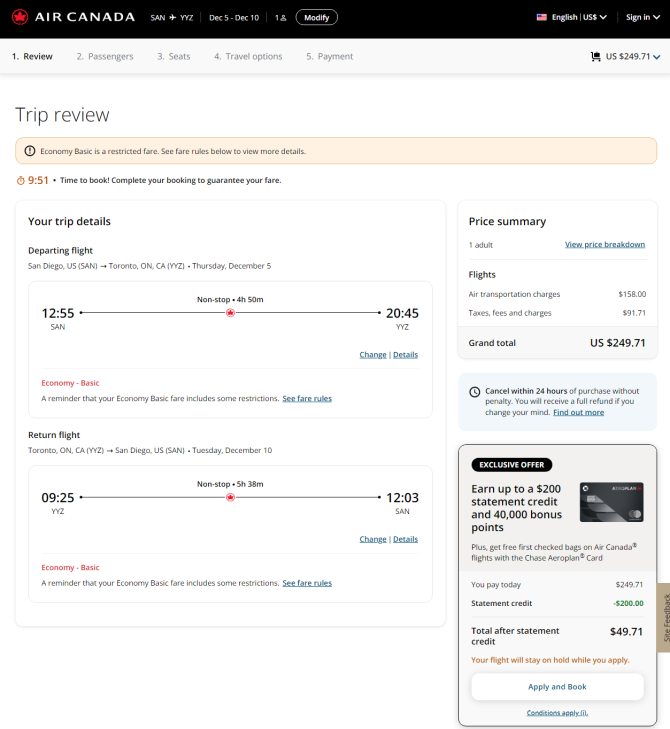Click the $49.71 total after credit
Image resolution: width=670 pixels, height=729 pixels.
[x=626, y=632]
